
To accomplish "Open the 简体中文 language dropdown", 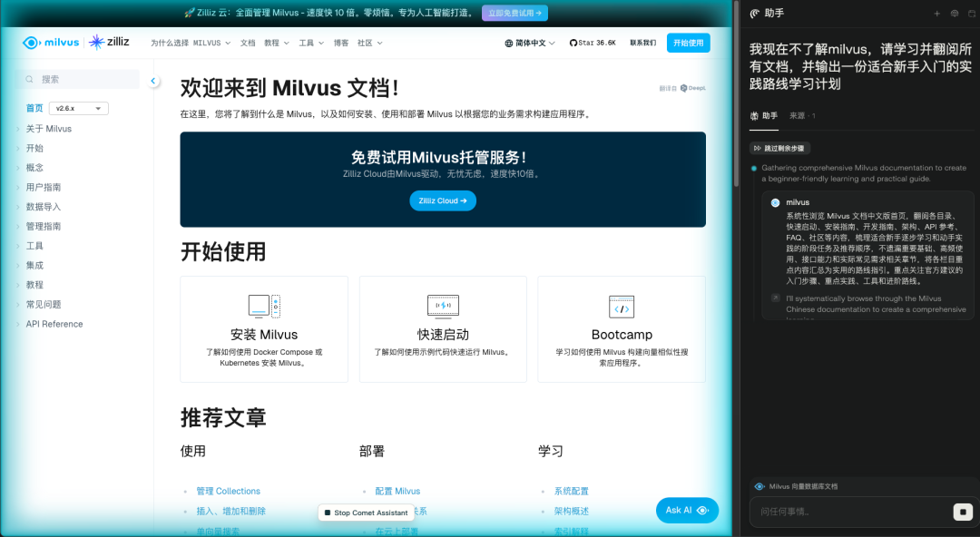I will click(530, 44).
